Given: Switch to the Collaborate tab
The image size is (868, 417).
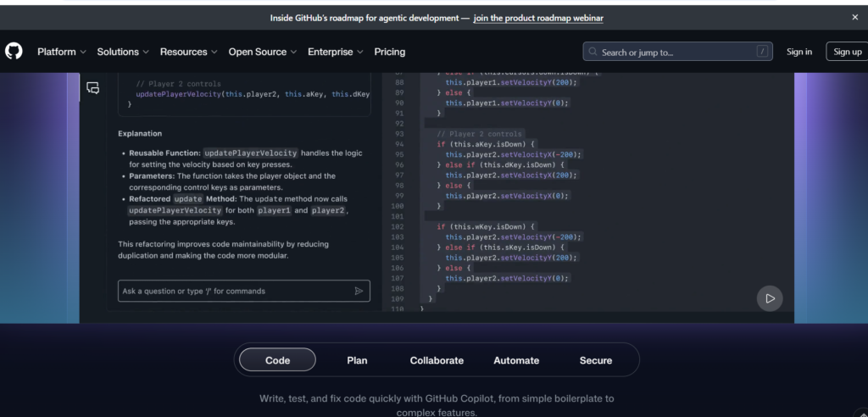Looking at the screenshot, I should (x=437, y=360).
